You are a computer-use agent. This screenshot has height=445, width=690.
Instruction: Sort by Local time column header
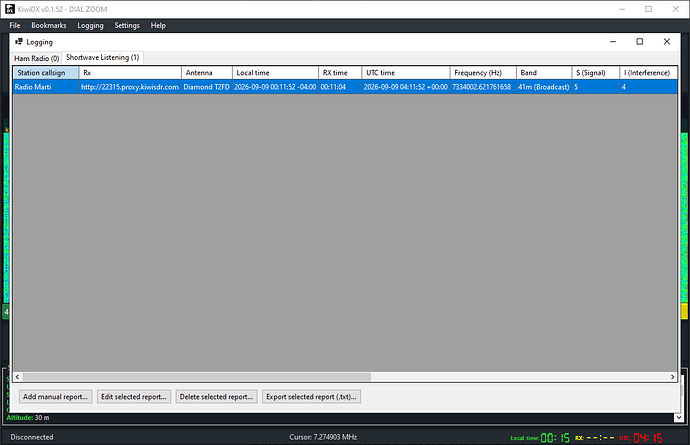coord(275,73)
